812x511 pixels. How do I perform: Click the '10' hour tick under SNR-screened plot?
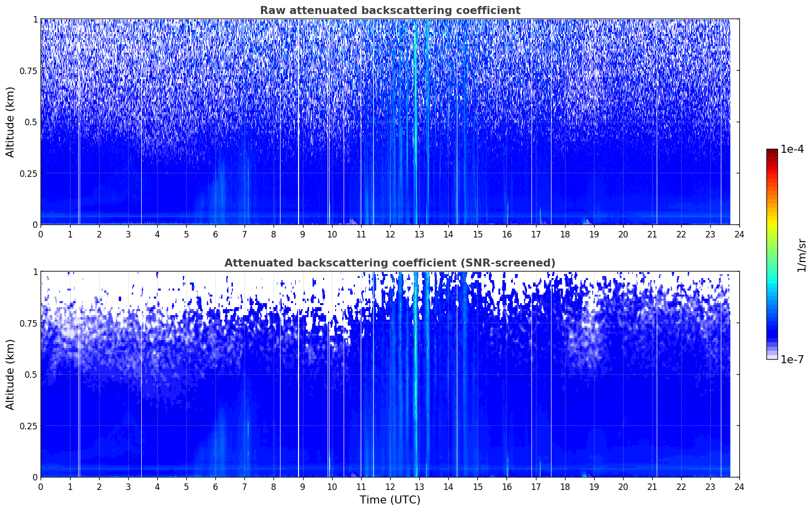332,486
